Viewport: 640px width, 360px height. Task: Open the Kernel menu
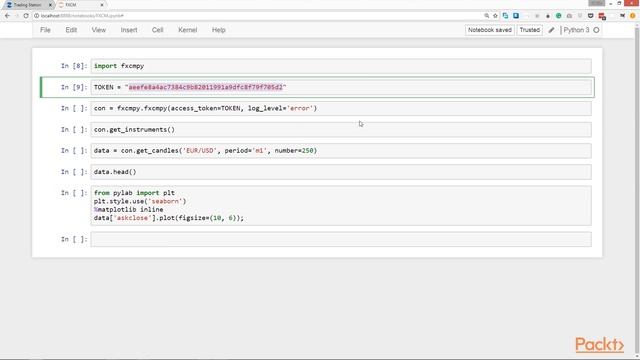[x=188, y=30]
